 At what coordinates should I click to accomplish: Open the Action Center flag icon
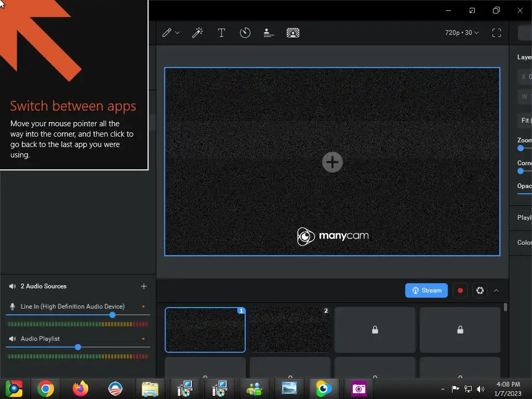tap(455, 389)
